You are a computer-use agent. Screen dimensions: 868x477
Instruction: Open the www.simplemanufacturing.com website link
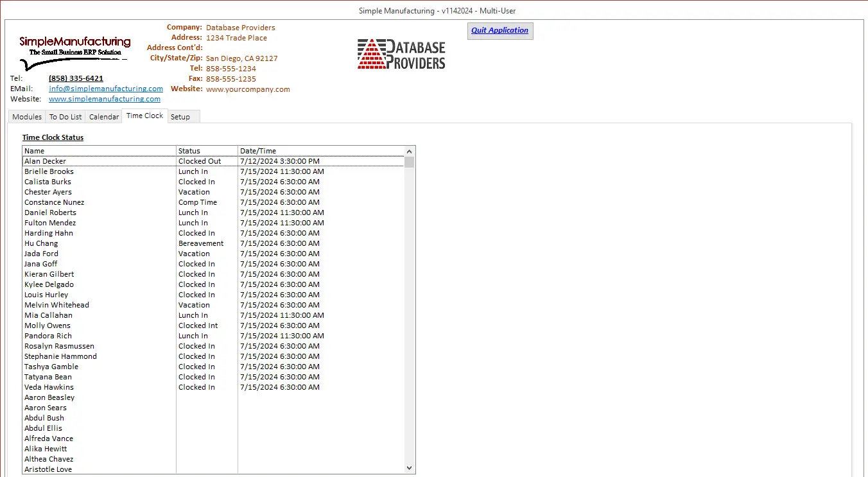[105, 99]
